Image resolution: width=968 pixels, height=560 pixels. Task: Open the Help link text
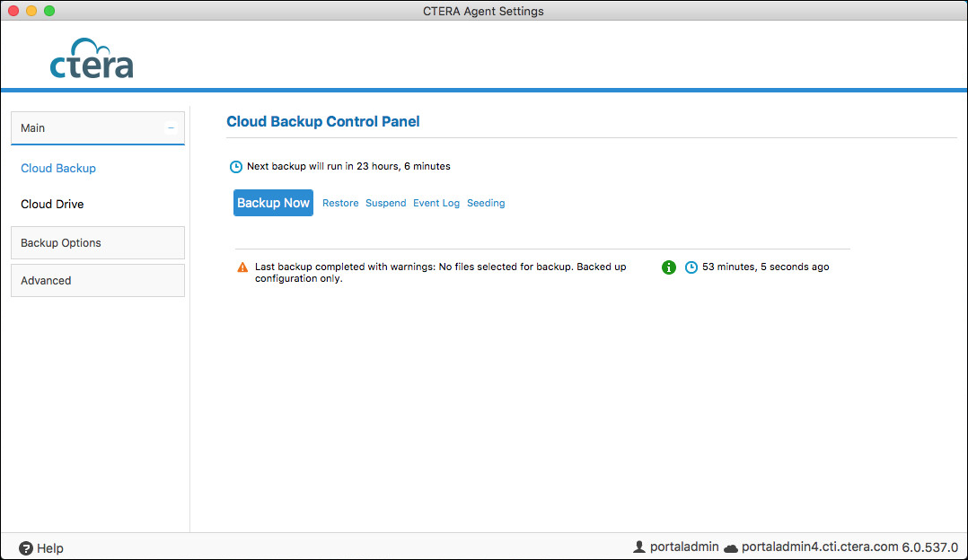pos(50,548)
